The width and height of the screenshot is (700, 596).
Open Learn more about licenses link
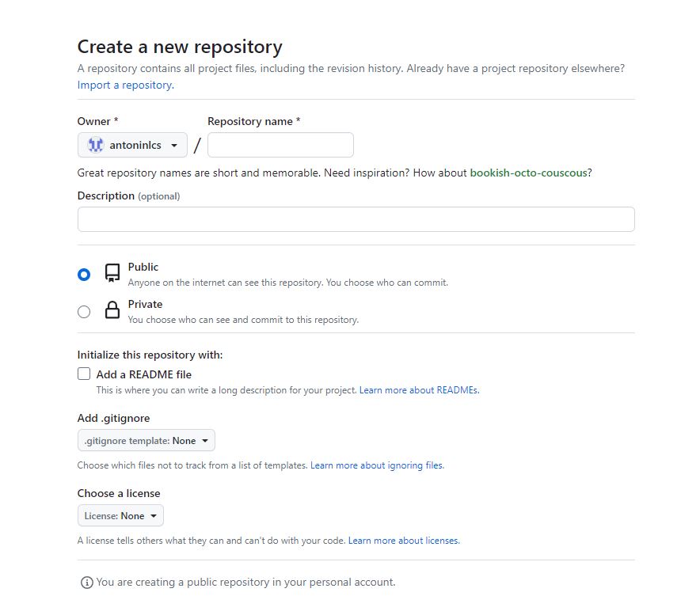pos(403,541)
